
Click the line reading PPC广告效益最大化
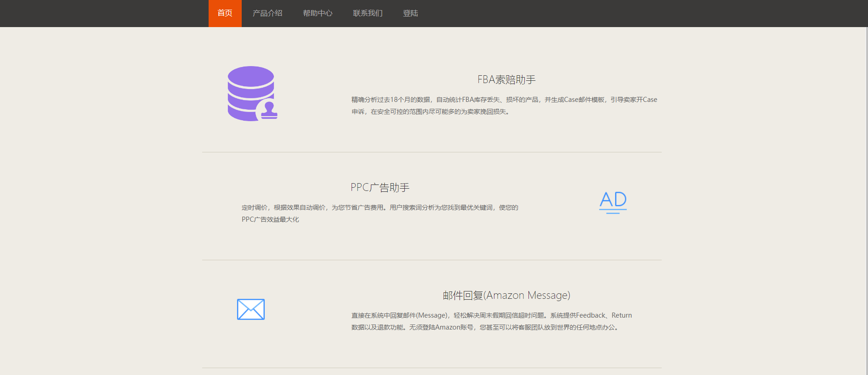pos(270,219)
